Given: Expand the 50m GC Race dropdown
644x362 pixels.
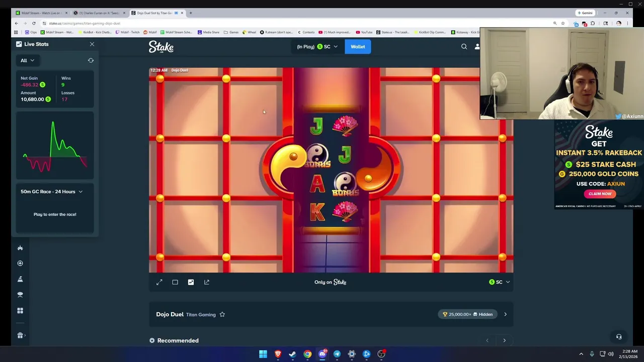Looking at the screenshot, I should coord(52,192).
